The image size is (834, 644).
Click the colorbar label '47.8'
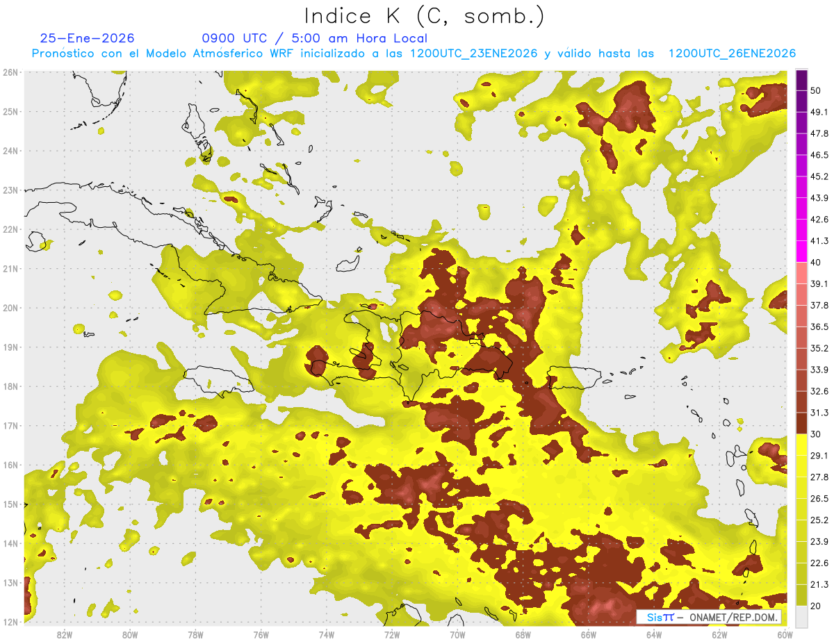point(820,133)
